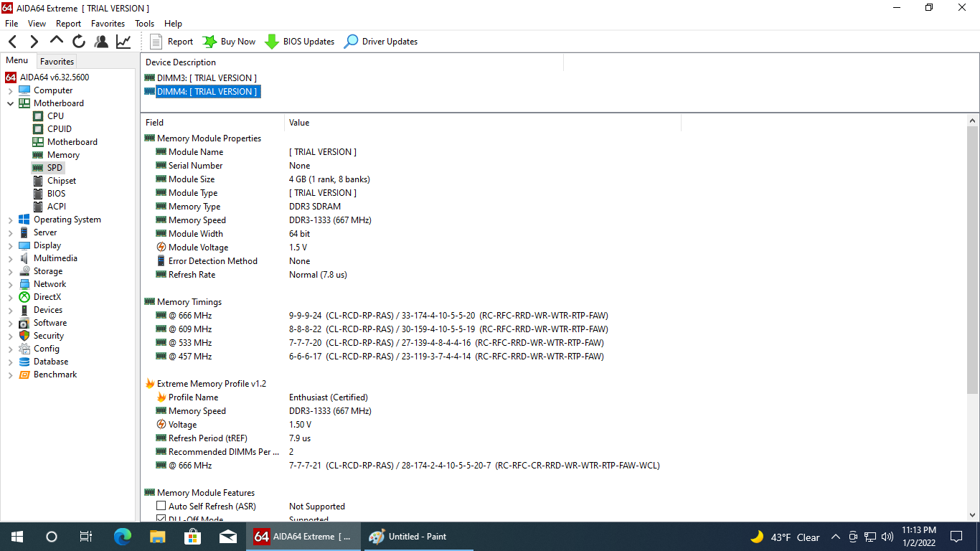The height and width of the screenshot is (551, 980).
Task: Select the BIOS item icon in tree
Action: [38, 193]
